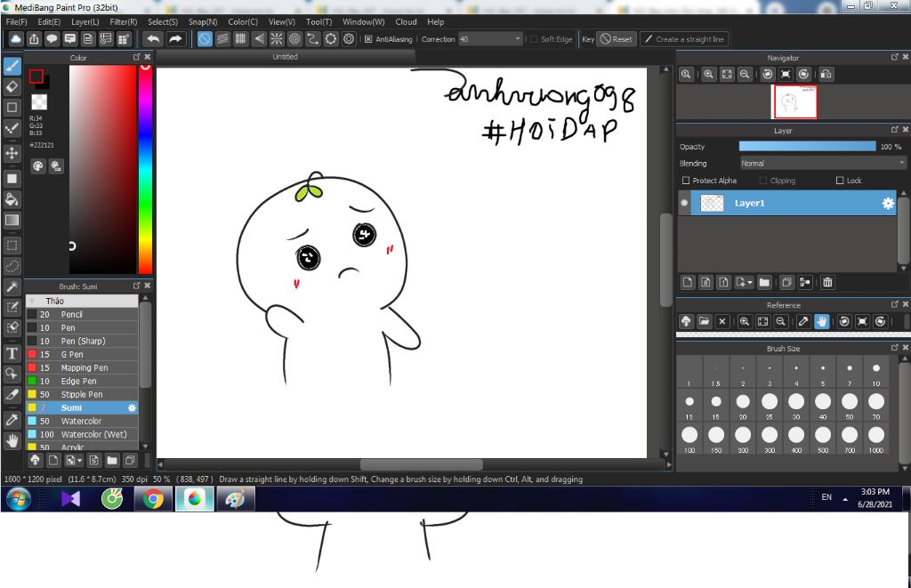Select the Text tool
911x588 pixels.
click(x=12, y=353)
